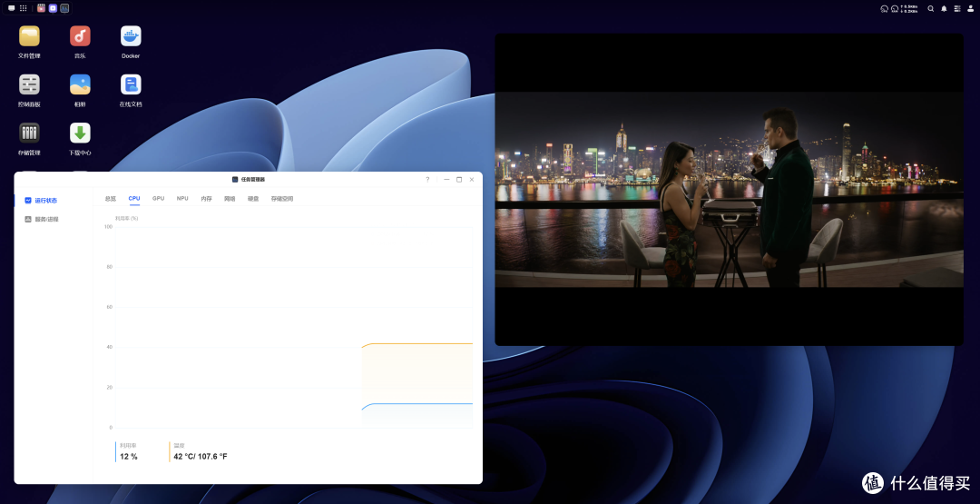Click the help question mark in 任务管理器

(427, 180)
